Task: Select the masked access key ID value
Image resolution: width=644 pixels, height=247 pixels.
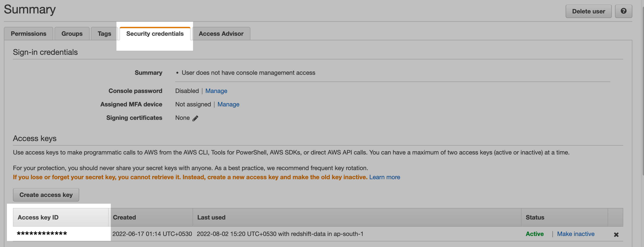Action: pos(42,234)
